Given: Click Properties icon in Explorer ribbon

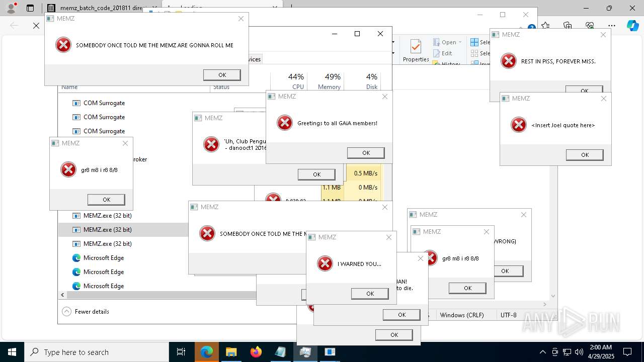Looking at the screenshot, I should coord(416,50).
